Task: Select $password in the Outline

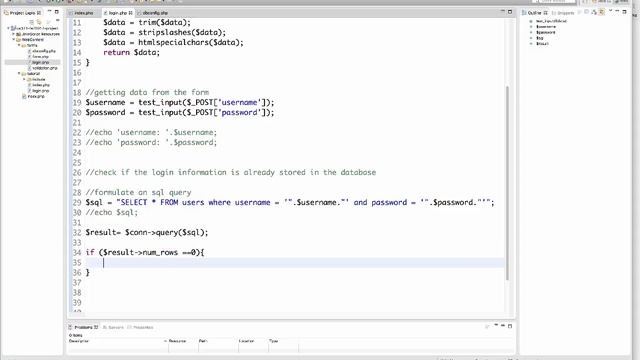Action: pyautogui.click(x=546, y=33)
